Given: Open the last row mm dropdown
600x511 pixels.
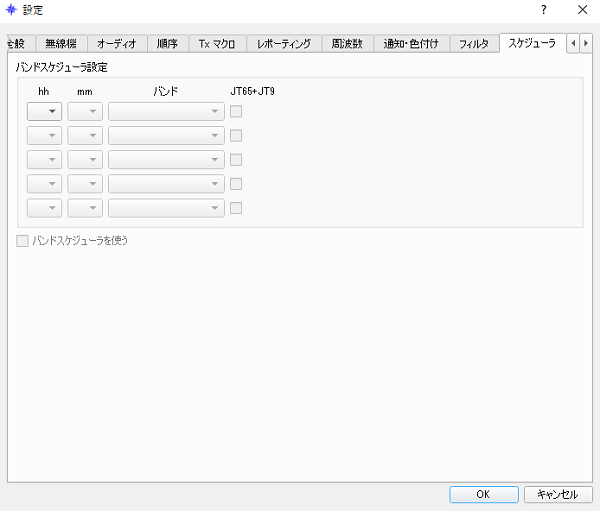Looking at the screenshot, I should click(x=85, y=208).
